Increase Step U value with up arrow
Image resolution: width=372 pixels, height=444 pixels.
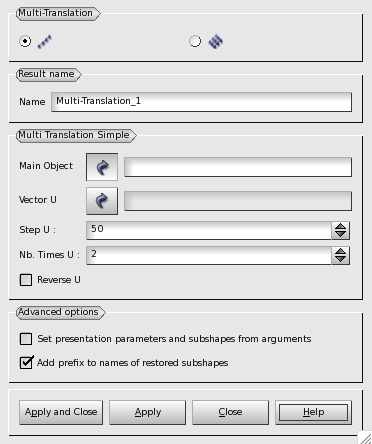(x=340, y=226)
